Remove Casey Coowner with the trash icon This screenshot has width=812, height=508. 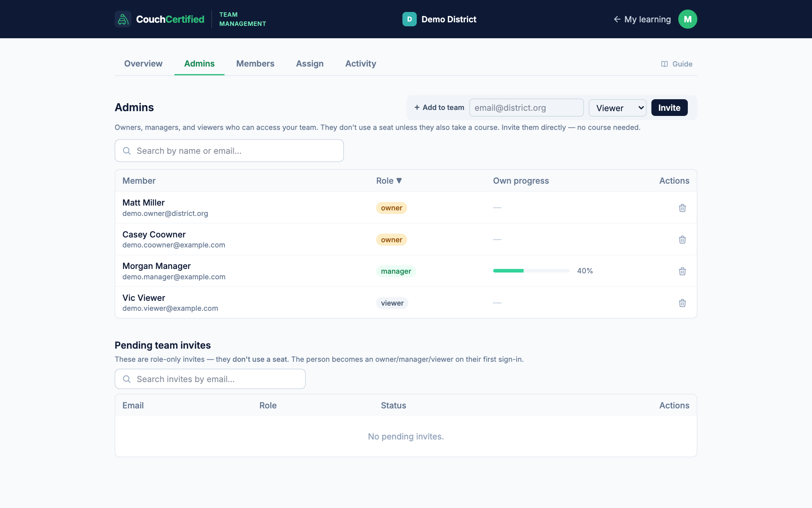click(x=682, y=239)
